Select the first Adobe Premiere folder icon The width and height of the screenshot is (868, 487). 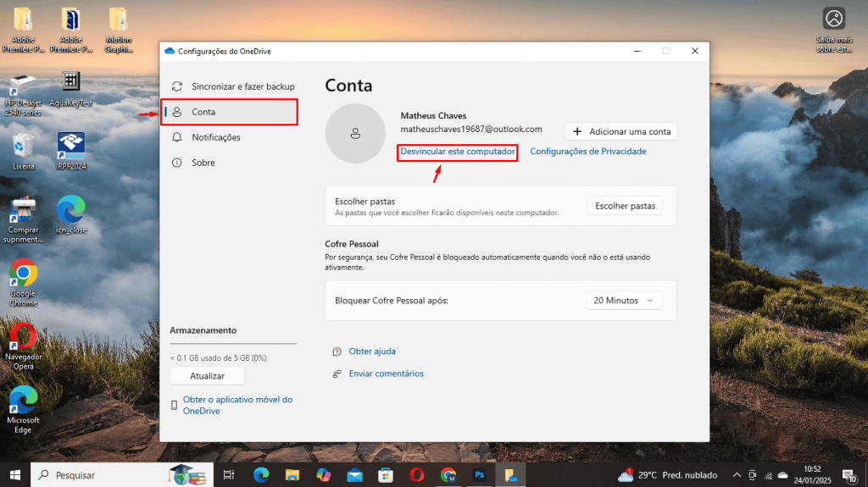23,30
